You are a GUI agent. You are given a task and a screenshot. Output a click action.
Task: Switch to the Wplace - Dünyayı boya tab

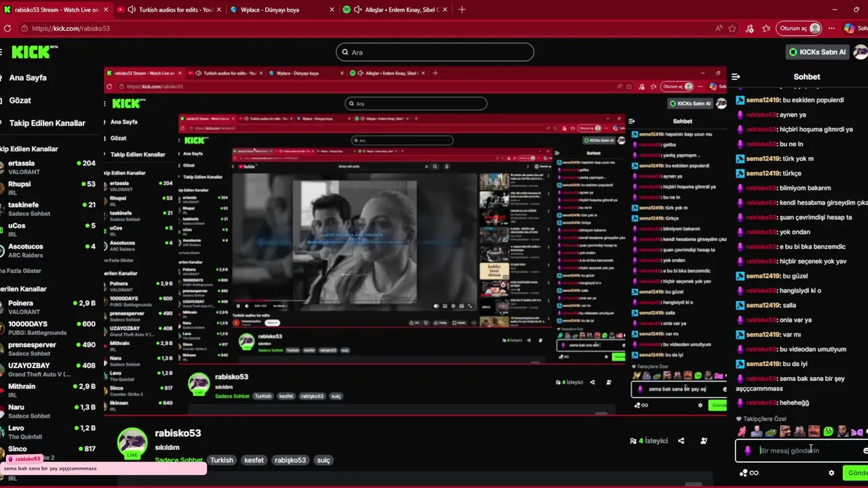(280, 9)
